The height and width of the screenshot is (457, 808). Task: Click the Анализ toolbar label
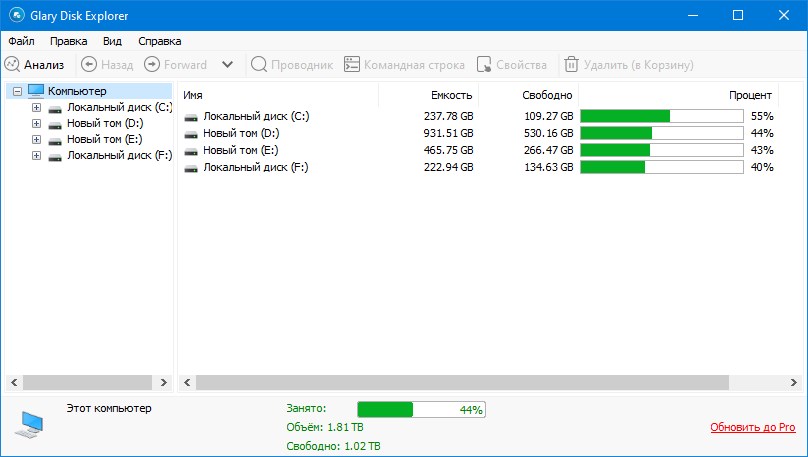point(44,65)
